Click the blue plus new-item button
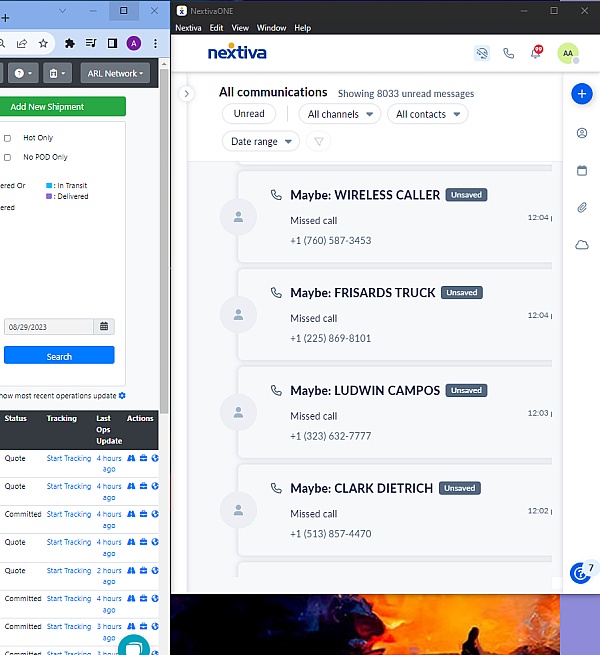 click(582, 93)
